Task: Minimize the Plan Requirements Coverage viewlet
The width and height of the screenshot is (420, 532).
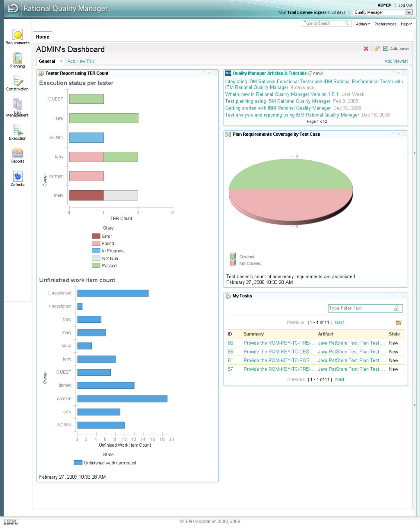Action: (x=398, y=134)
